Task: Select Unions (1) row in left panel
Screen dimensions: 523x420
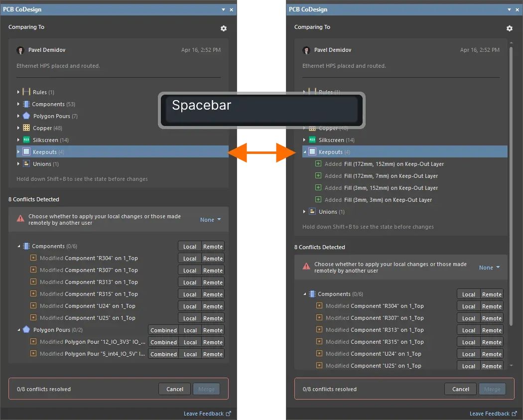Action: point(123,164)
